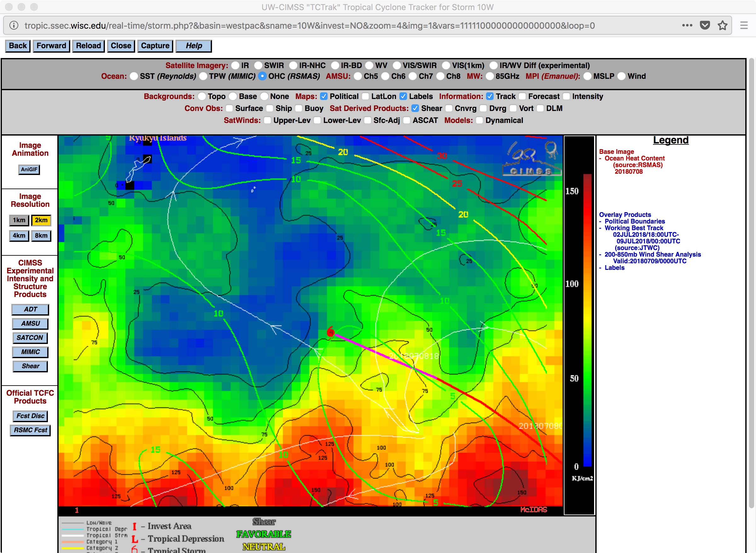Image resolution: width=756 pixels, height=553 pixels.
Task: Select VIS(1km) imagery option
Action: [446, 65]
